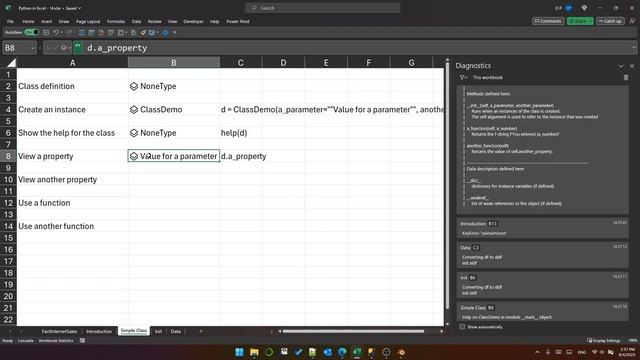Click the Introduction B13 KeyError diagnostics entry
Viewport: 640px width, 360px height.
(542, 228)
